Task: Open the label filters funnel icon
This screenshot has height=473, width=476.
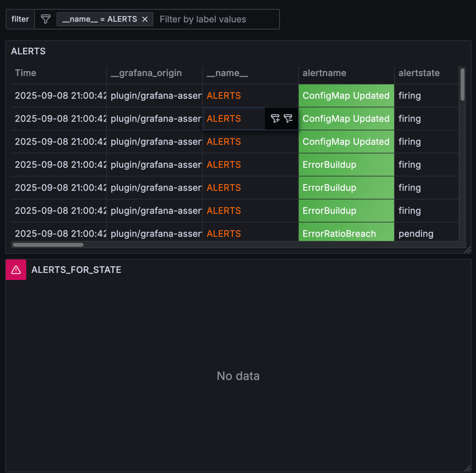Action: click(x=45, y=19)
